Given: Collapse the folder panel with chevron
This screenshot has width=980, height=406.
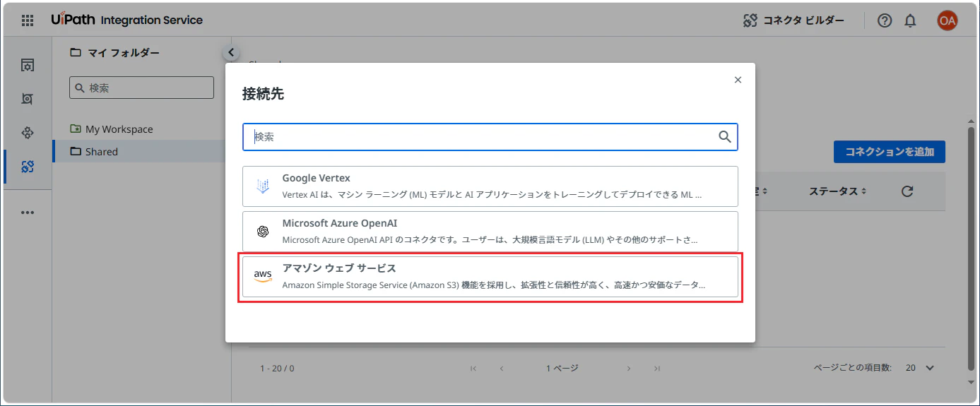Looking at the screenshot, I should 231,52.
